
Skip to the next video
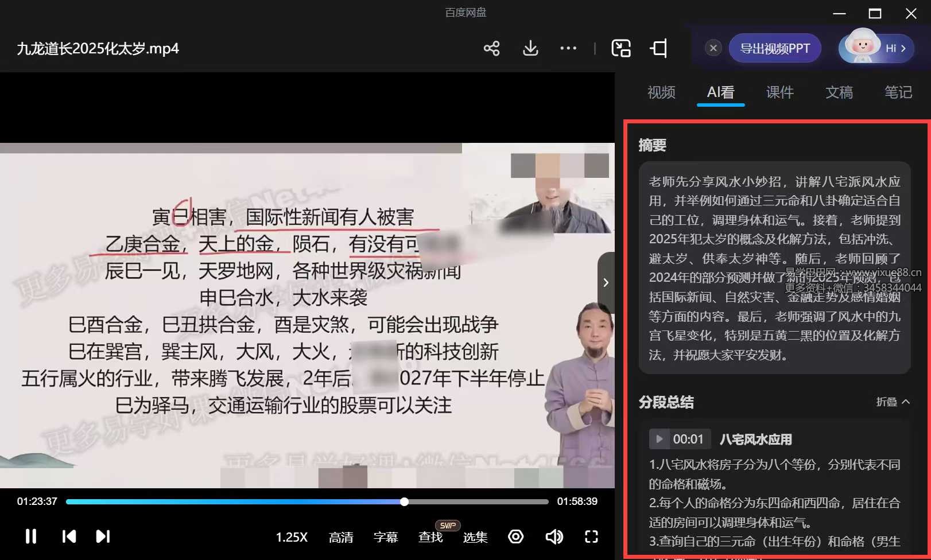click(102, 536)
